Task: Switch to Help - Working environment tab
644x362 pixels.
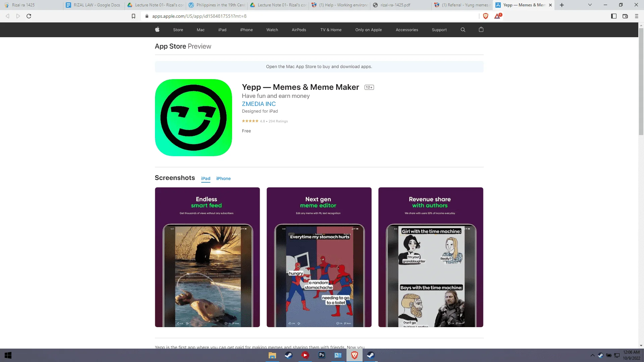Action: coord(339,5)
